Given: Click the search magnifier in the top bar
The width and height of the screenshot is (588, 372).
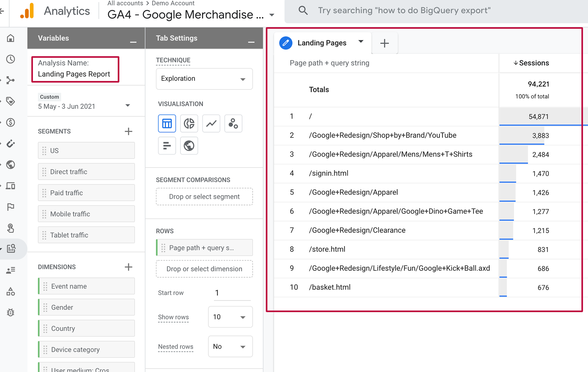Looking at the screenshot, I should 303,10.
